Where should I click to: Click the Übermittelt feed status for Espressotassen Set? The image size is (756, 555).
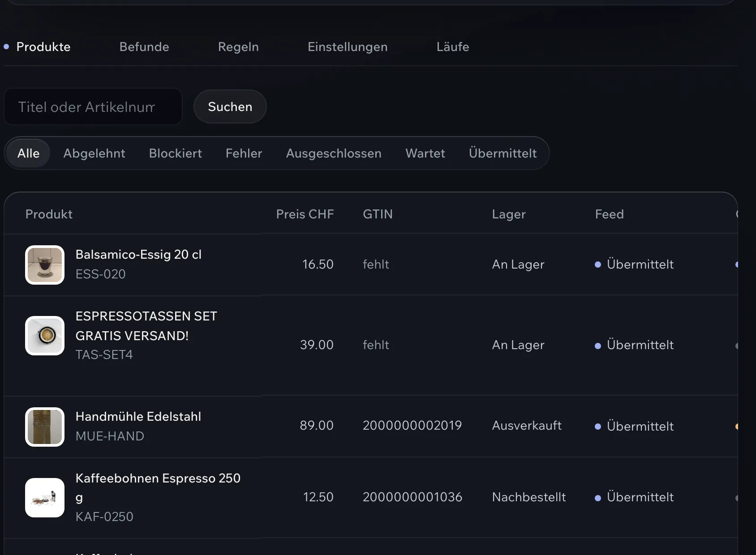click(x=634, y=345)
